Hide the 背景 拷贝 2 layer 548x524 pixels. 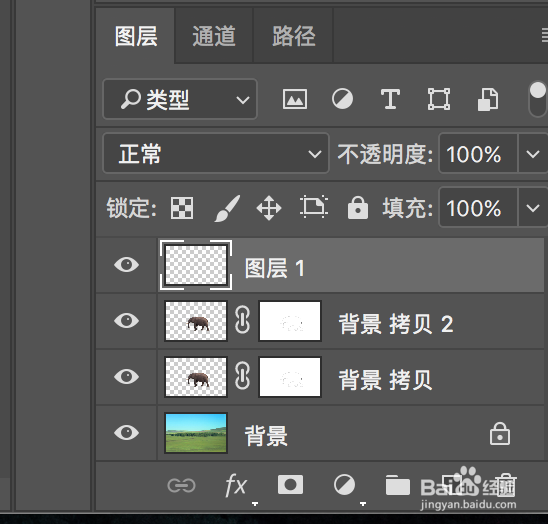click(x=127, y=321)
